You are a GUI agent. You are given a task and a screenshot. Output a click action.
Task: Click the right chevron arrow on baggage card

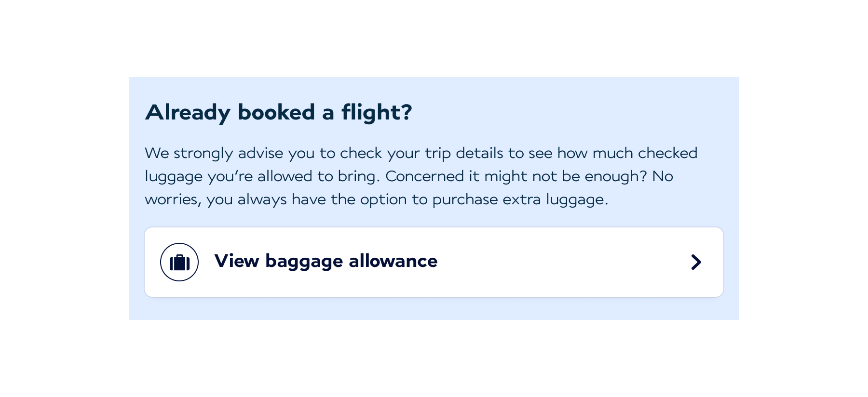tap(695, 262)
